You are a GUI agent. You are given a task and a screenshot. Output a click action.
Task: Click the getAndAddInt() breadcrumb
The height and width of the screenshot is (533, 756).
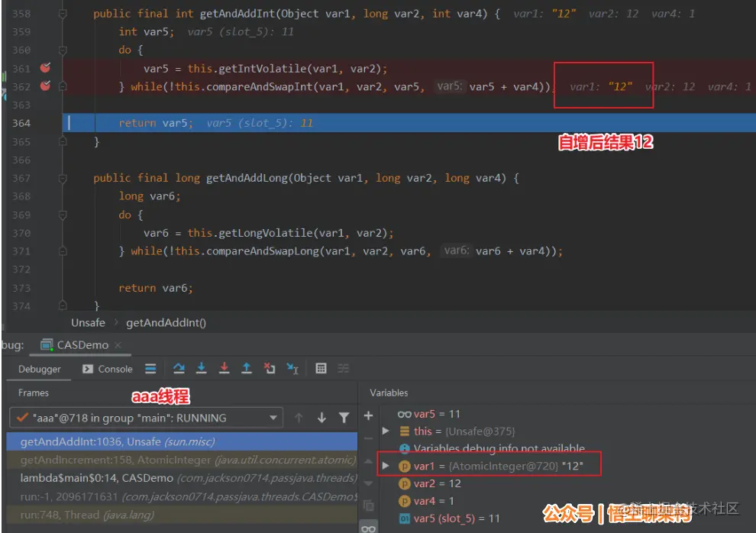(x=166, y=322)
